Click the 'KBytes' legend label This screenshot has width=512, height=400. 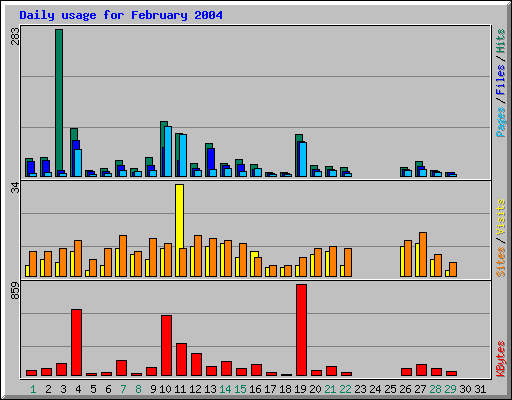point(500,359)
